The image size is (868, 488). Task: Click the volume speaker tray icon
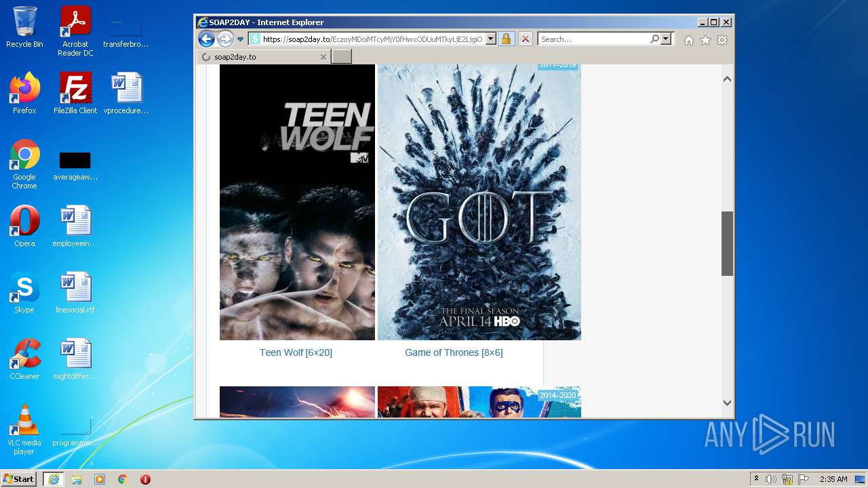coord(771,479)
